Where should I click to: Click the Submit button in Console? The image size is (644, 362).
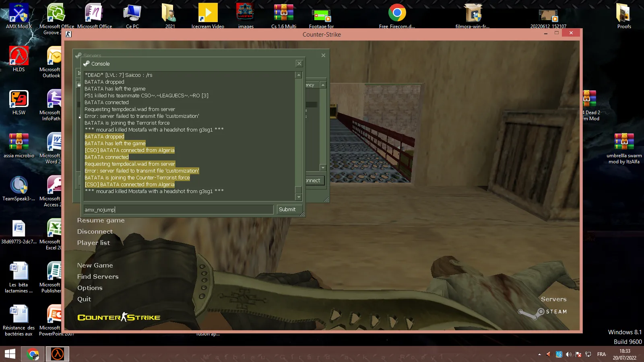point(287,210)
